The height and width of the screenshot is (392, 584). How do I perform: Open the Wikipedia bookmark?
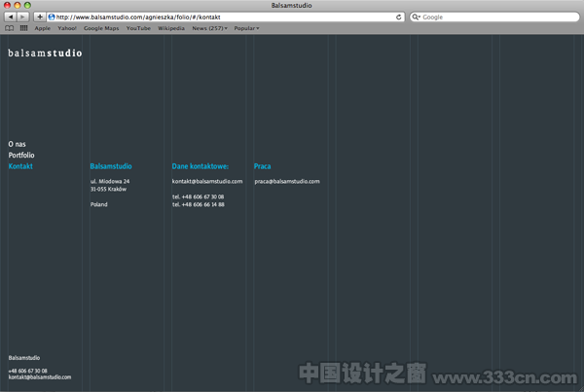[x=171, y=28]
